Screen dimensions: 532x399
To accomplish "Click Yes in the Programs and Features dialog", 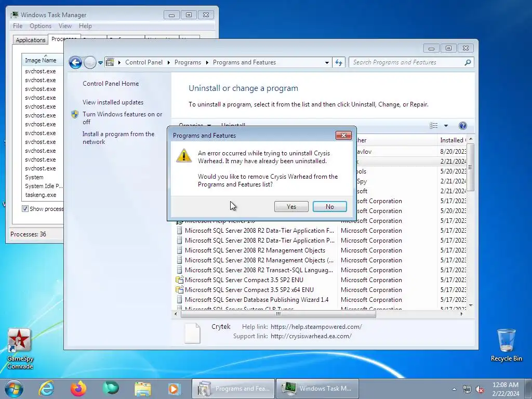I will point(291,206).
